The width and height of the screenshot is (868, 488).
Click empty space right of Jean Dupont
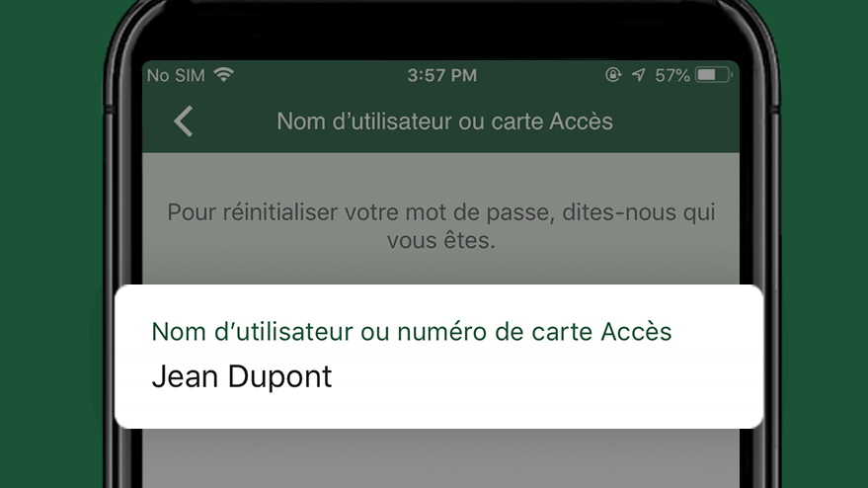click(542, 376)
